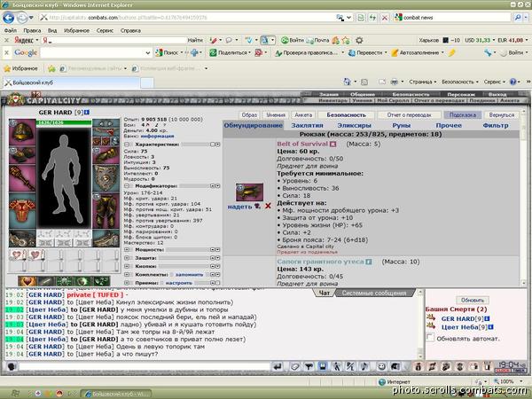Click the browser Back arrow button
The height and width of the screenshot is (399, 532).
pos(9,18)
